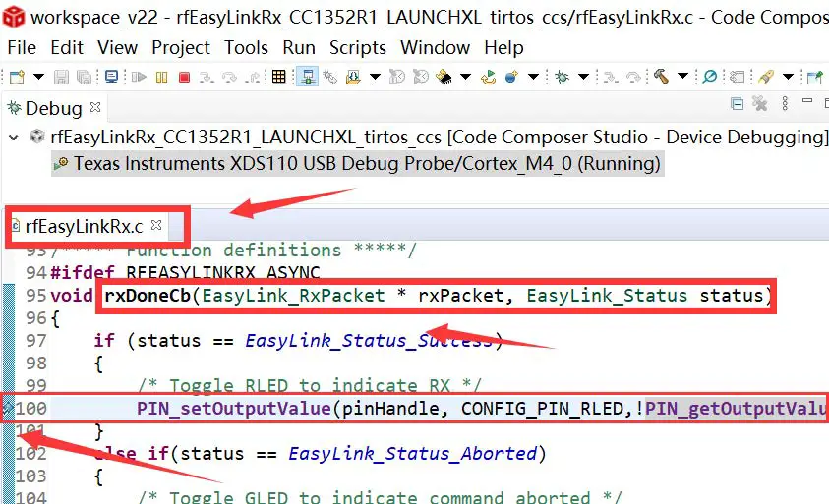The image size is (829, 504).
Task: Open the Project menu
Action: coord(181,48)
